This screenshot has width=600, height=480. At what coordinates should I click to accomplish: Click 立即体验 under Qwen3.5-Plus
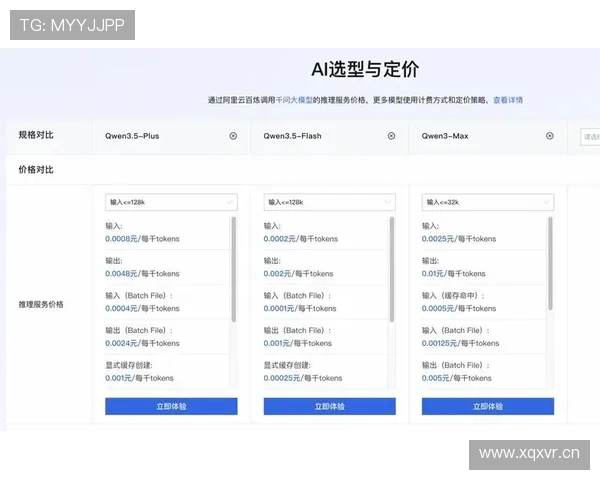[x=171, y=406]
